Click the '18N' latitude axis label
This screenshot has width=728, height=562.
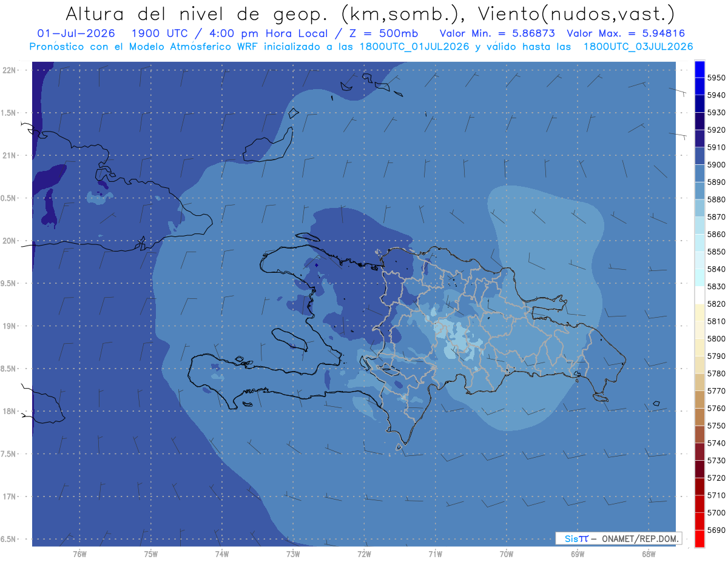(8, 411)
